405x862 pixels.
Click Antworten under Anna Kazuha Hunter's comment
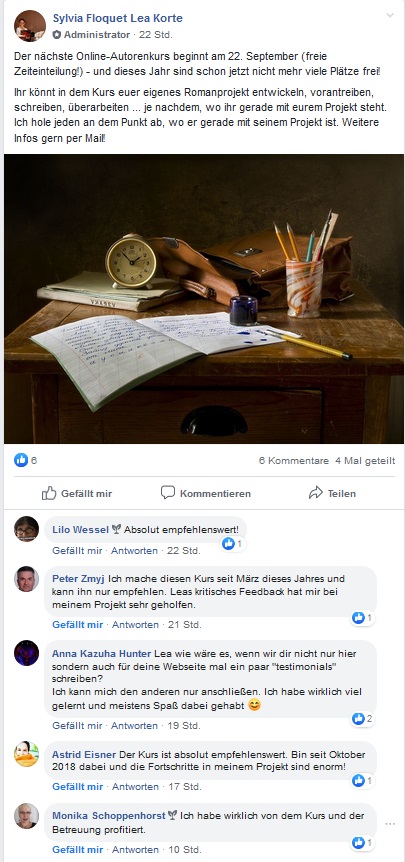tap(134, 726)
